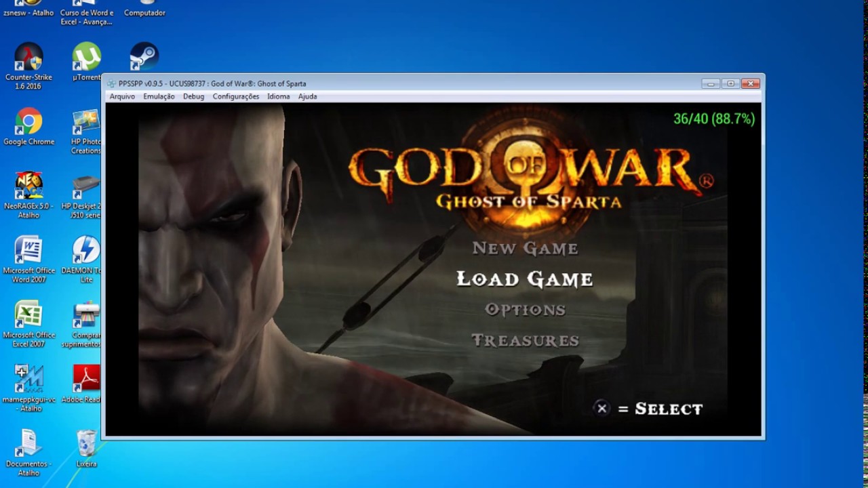868x488 pixels.
Task: Open the Curso de Word e Excel shortcut
Action: [x=87, y=13]
